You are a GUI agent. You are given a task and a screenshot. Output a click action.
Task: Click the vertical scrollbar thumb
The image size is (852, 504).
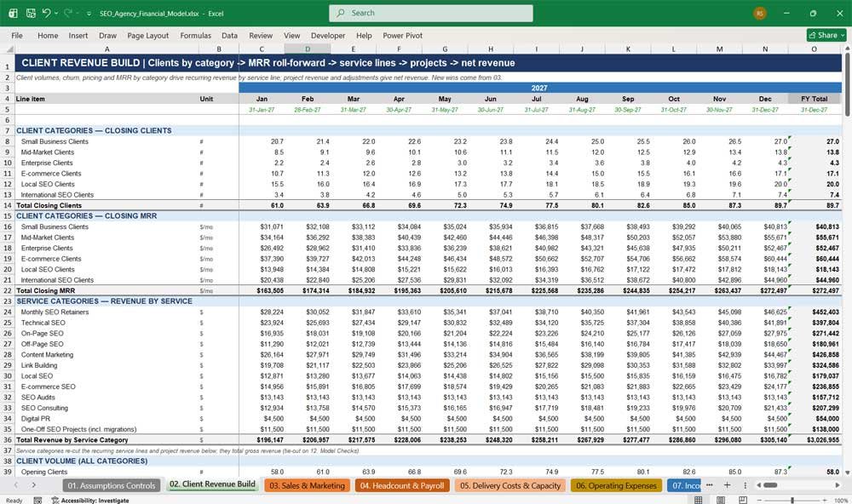(x=847, y=84)
